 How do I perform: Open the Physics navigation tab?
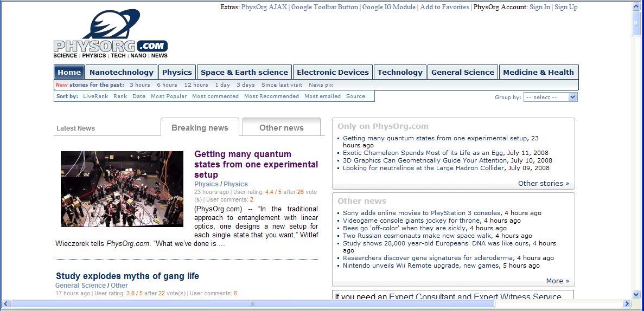(177, 72)
